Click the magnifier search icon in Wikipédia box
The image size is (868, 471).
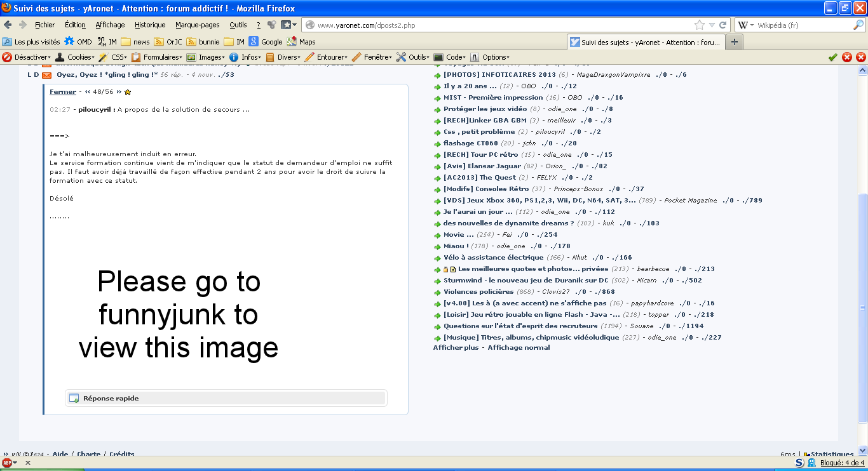(858, 25)
